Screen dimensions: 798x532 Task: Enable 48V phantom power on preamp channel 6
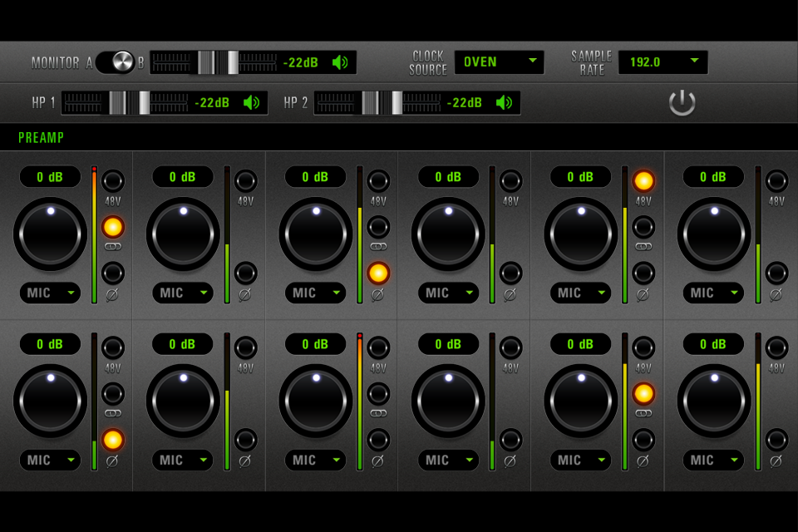(x=777, y=180)
